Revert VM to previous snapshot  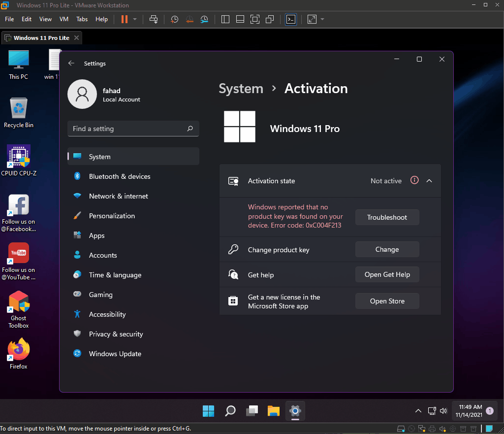(x=189, y=19)
